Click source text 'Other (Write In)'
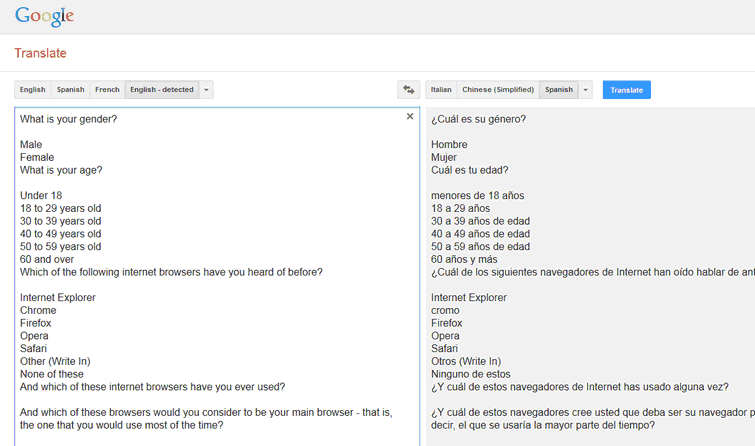Viewport: 755px width, 446px height. pyautogui.click(x=55, y=362)
